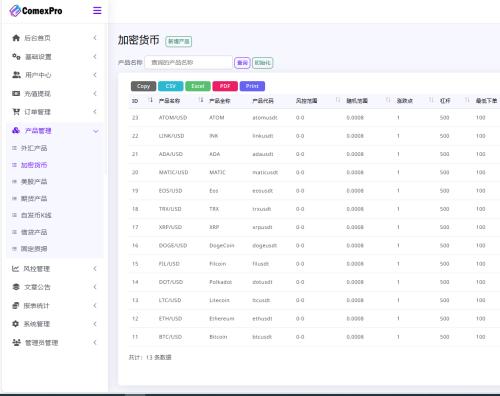
Task: Open the 自发币K线 submenu item
Action: click(x=36, y=215)
